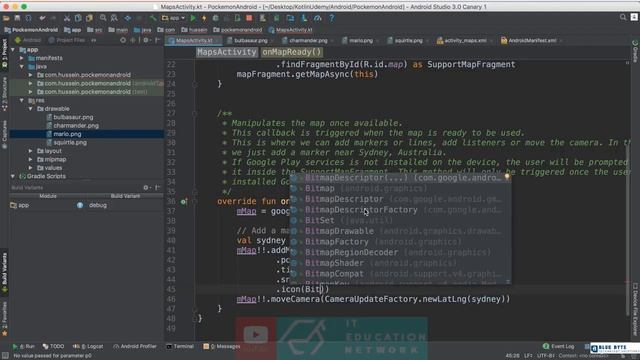Click the debug build variant cell
The image size is (640, 360).
(x=98, y=205)
